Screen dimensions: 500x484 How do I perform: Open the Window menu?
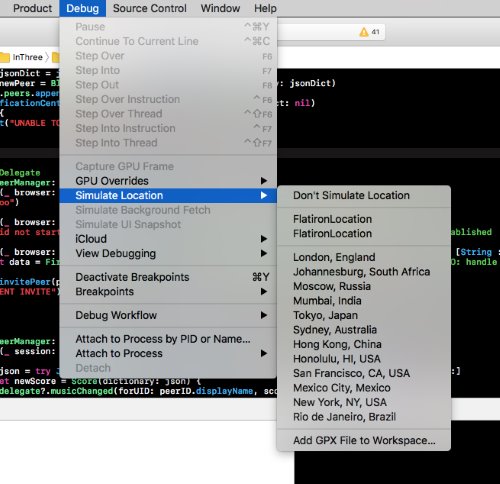[220, 8]
